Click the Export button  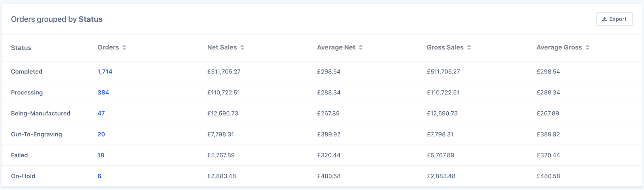[x=614, y=19]
